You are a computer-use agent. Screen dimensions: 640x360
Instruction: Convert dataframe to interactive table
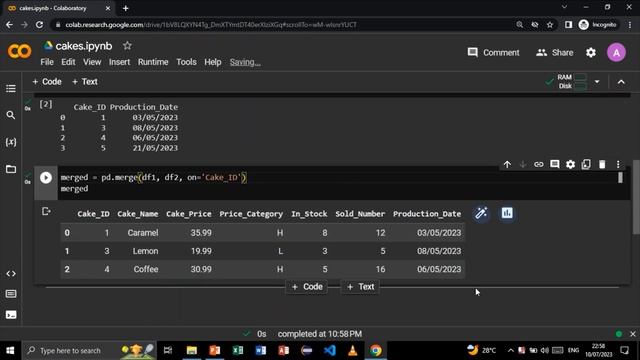click(x=481, y=213)
